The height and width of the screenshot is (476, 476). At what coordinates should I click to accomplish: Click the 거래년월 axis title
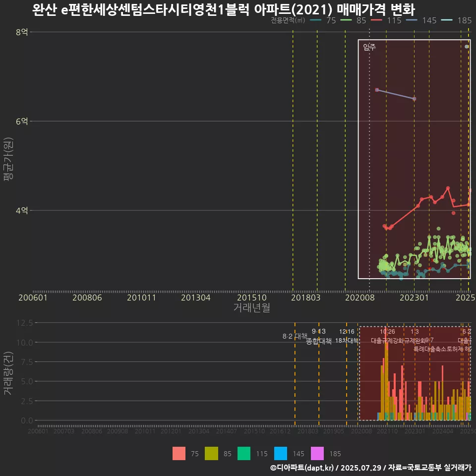tap(252, 307)
